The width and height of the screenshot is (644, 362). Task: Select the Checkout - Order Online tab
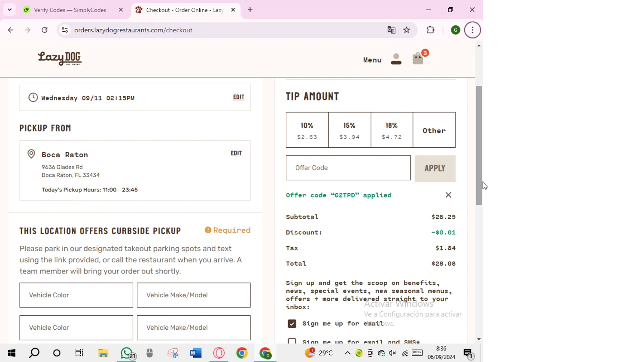pos(185,10)
